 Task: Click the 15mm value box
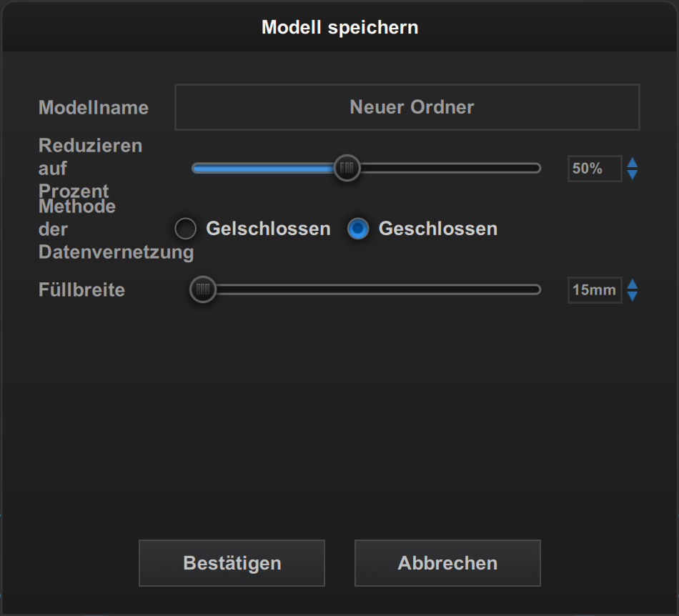(x=594, y=290)
